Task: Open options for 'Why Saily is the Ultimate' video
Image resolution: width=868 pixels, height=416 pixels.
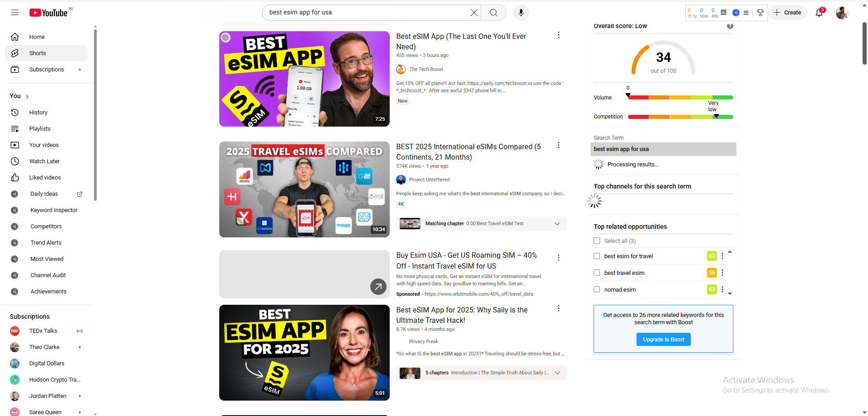Action: pos(559,308)
